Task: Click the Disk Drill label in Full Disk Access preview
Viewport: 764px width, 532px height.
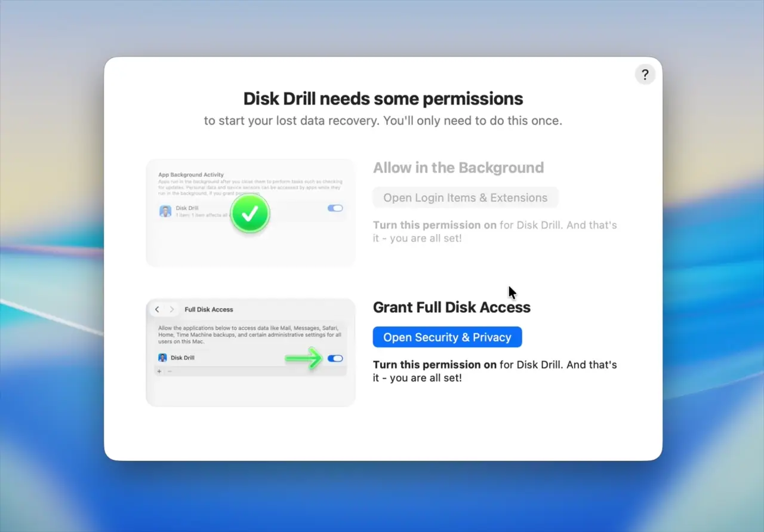Action: point(183,357)
